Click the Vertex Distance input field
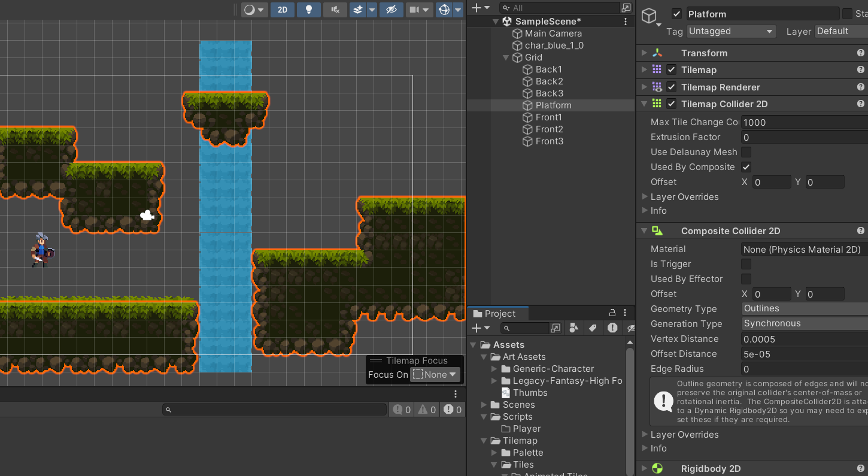Image resolution: width=868 pixels, height=476 pixels. tap(804, 339)
